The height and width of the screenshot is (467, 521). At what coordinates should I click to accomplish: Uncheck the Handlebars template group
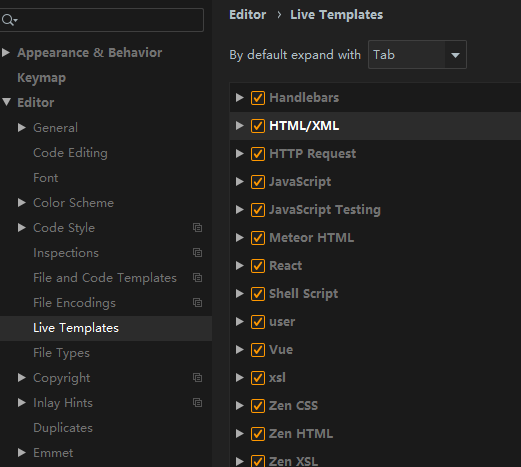coord(258,98)
